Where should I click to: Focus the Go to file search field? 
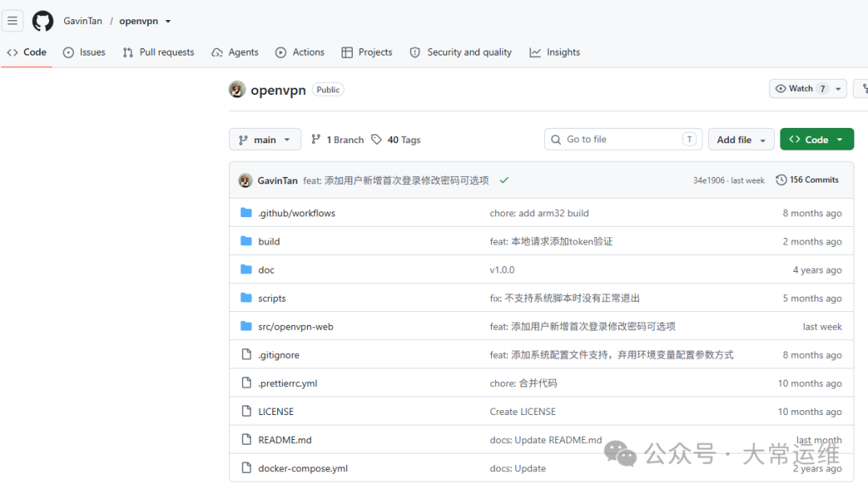click(x=623, y=140)
